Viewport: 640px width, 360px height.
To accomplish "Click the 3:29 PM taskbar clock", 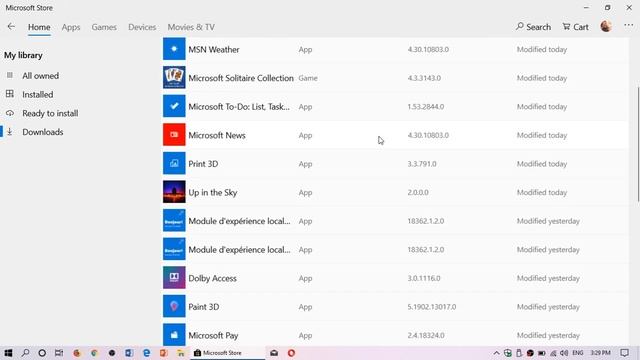I will point(600,353).
